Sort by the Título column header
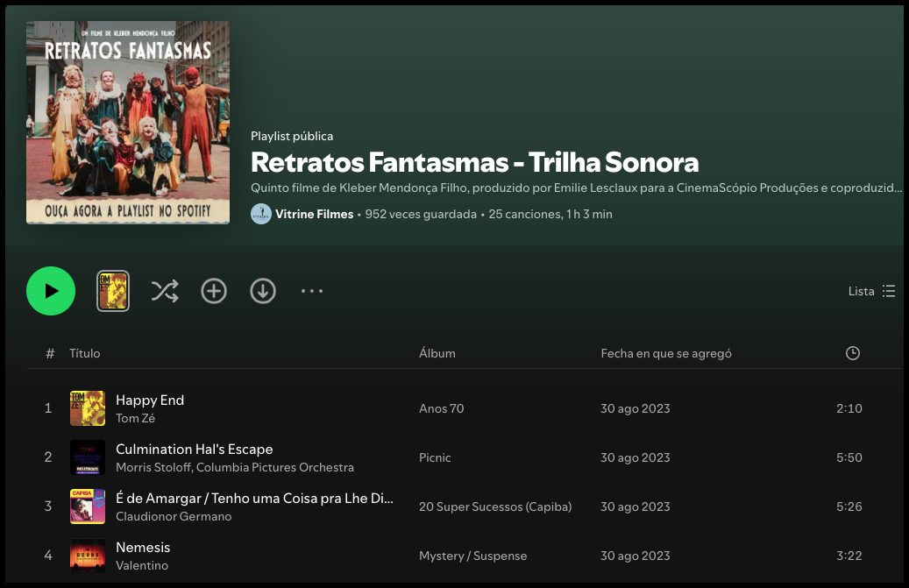909x588 pixels. 85,353
